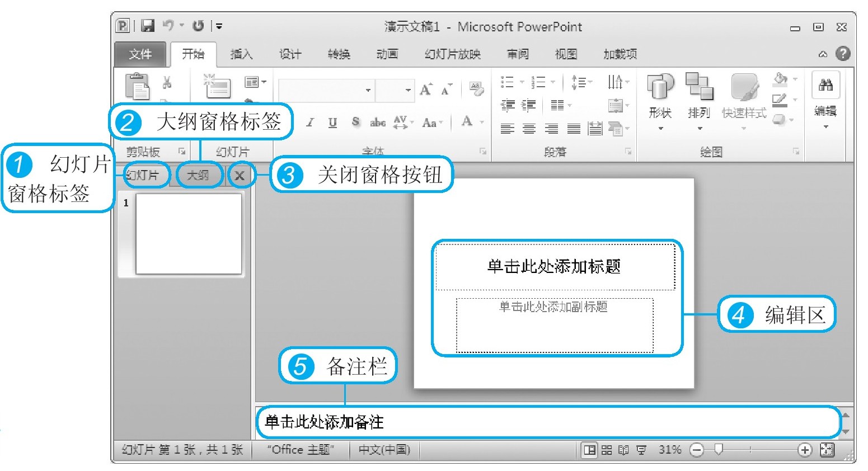Click the Arrange objects icon

point(700,86)
